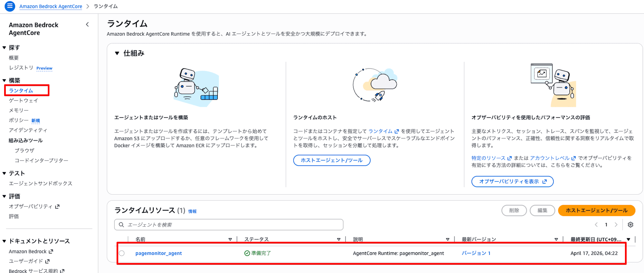Click the outlined ホストエージェント/ツール button in 仕組み

click(x=332, y=160)
